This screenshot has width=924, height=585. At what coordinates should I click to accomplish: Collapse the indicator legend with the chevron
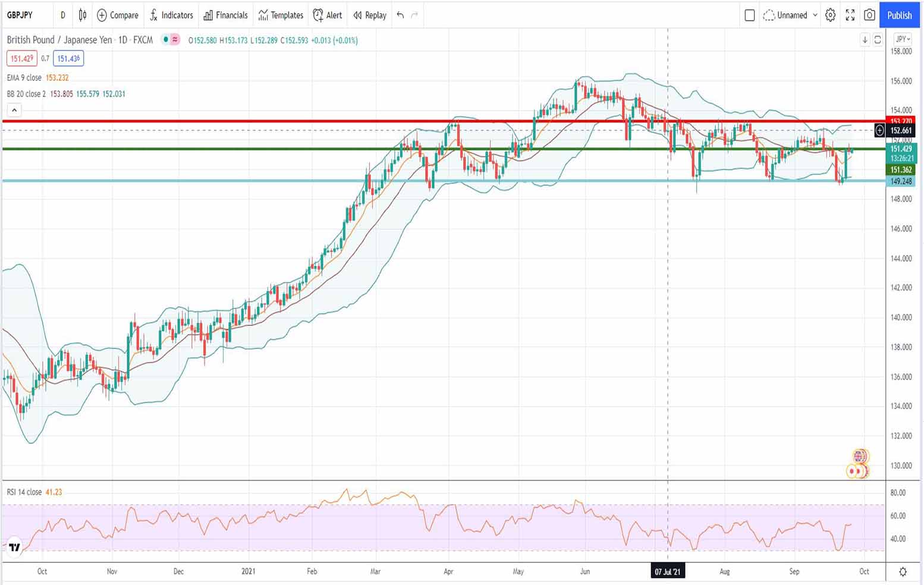coord(14,109)
